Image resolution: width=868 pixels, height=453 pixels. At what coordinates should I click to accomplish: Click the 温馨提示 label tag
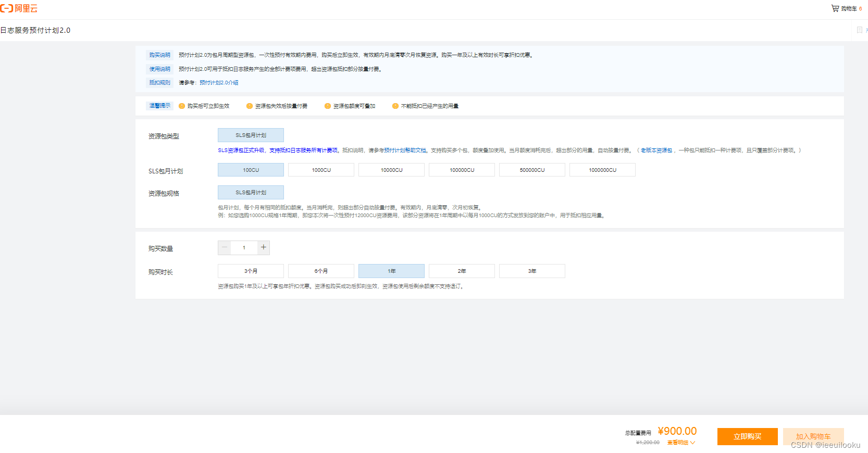(x=159, y=106)
